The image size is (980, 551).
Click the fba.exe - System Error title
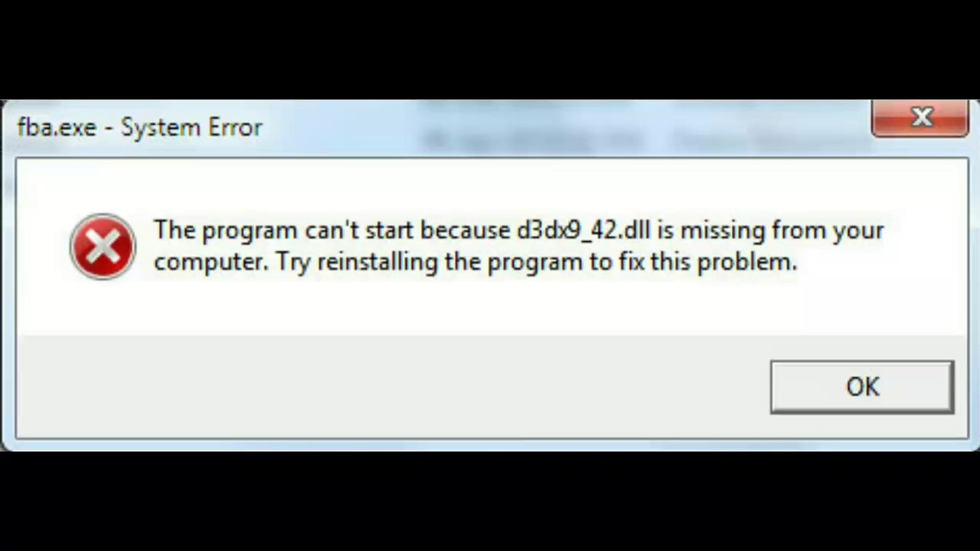pyautogui.click(x=140, y=127)
